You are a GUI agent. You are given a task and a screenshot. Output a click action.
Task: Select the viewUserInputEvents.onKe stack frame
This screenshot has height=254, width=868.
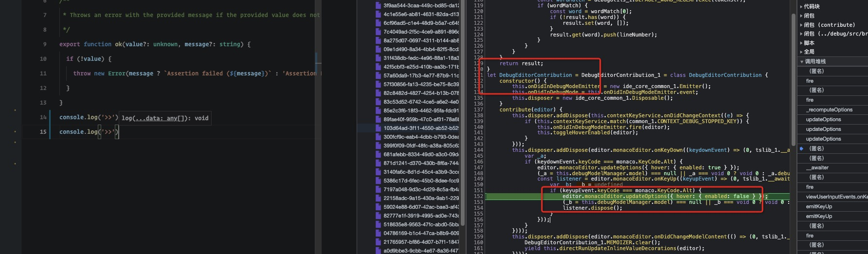pyautogui.click(x=836, y=197)
